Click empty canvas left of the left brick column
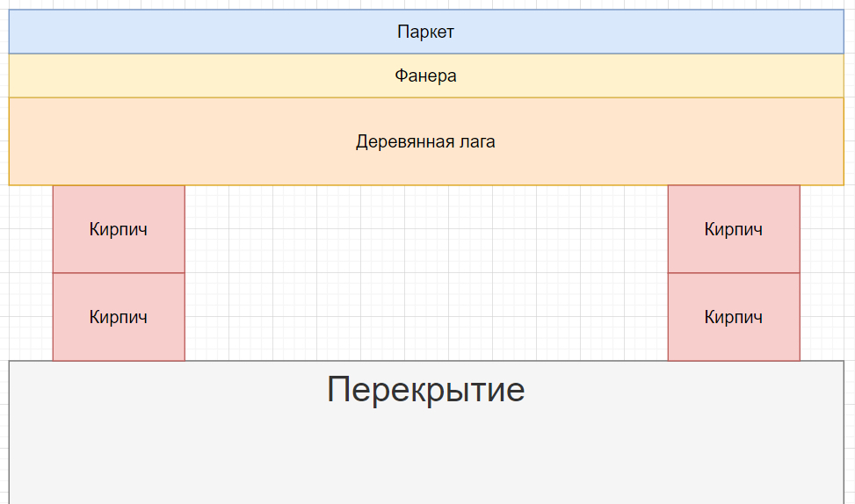The width and height of the screenshot is (855, 504). pos(26,272)
